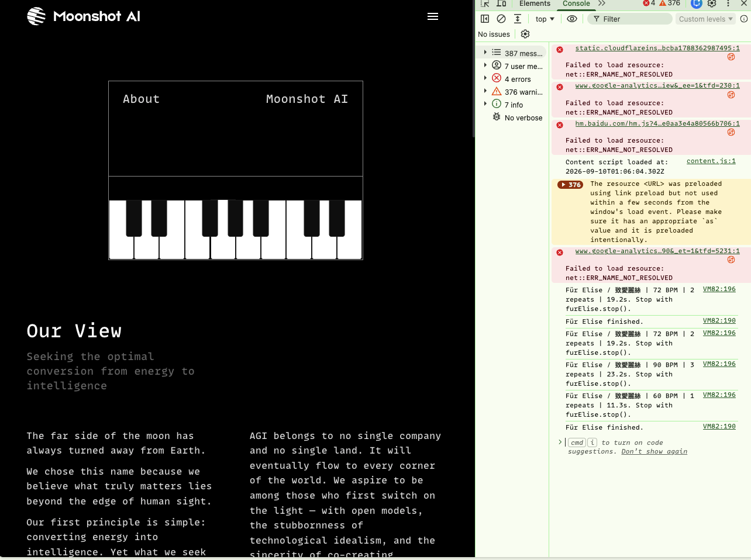Show more DevTools tabs with the double chevron
The image size is (751, 560).
(x=602, y=4)
